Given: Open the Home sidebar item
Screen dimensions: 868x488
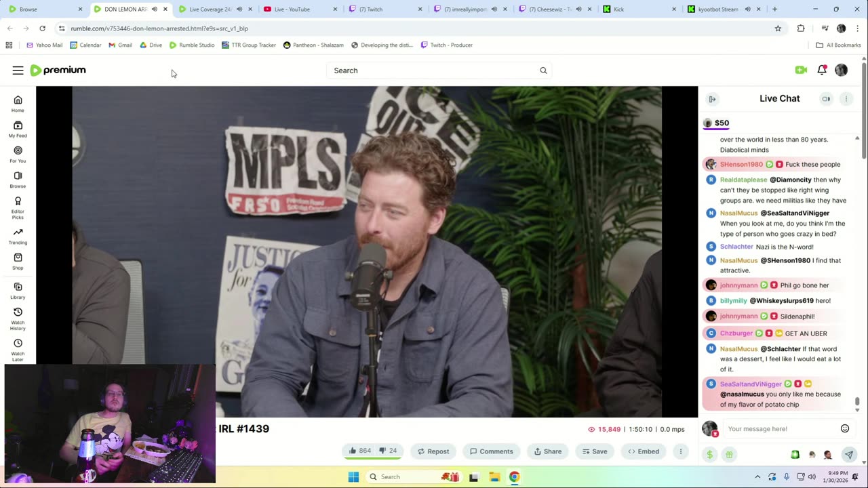Looking at the screenshot, I should tap(18, 104).
